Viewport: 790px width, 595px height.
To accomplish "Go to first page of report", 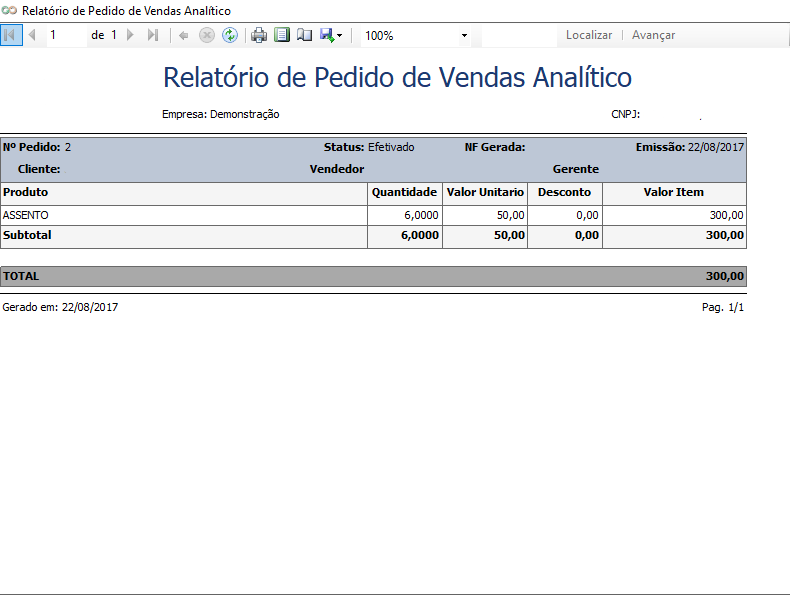I will [11, 35].
